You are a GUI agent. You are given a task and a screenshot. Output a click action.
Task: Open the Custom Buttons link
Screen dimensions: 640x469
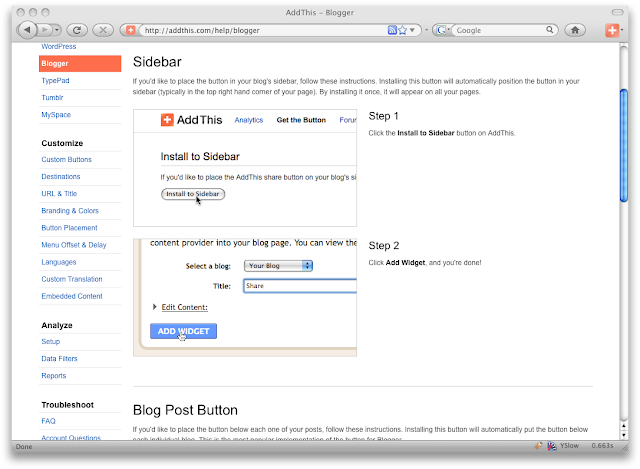click(x=66, y=159)
